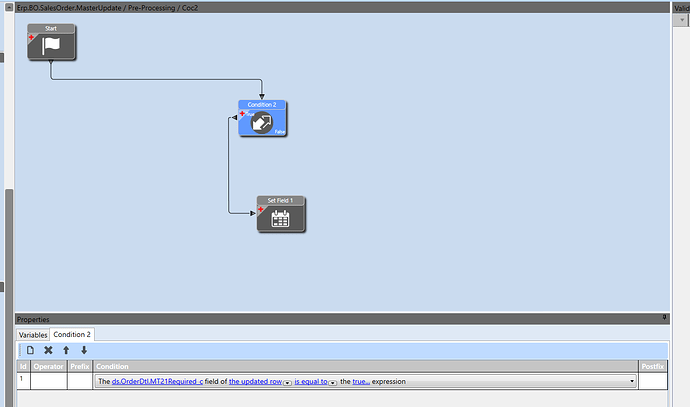
Task: Select row Id 1 cell
Action: (x=23, y=381)
